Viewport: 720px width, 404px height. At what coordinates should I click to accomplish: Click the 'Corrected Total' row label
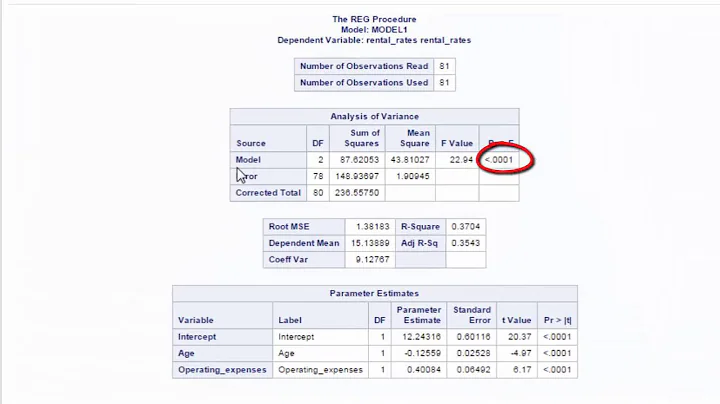point(268,193)
